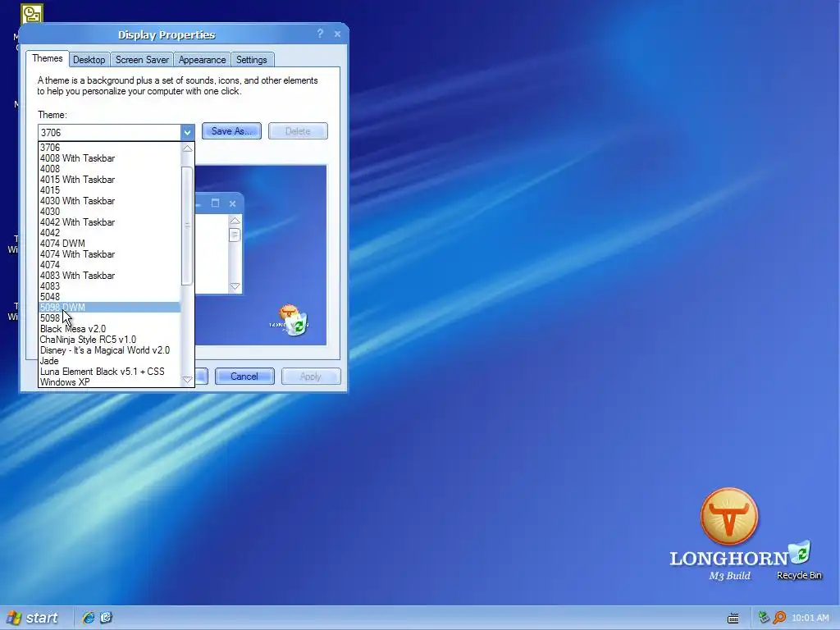Switch to the Desktop tab

coord(89,59)
